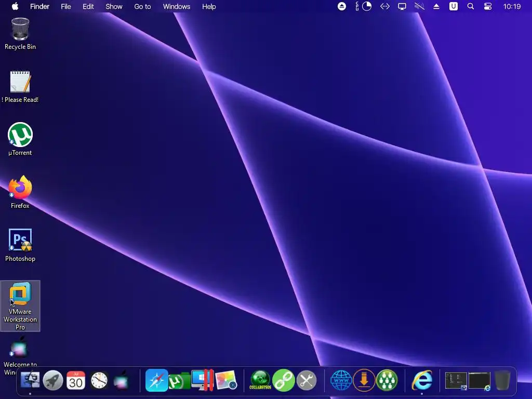Select the VMware Workstation Pro desktop shortcut
Viewport: 532px width, 399px height.
click(x=20, y=306)
